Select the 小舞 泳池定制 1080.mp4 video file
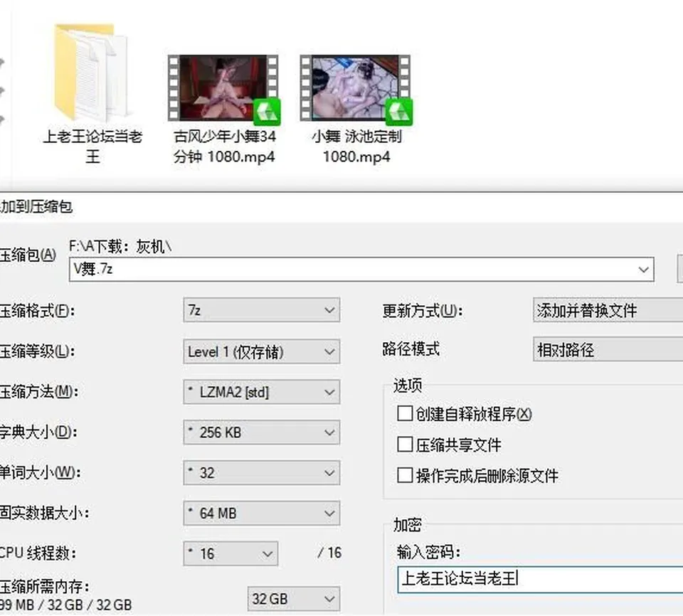683x616 pixels. (x=356, y=89)
